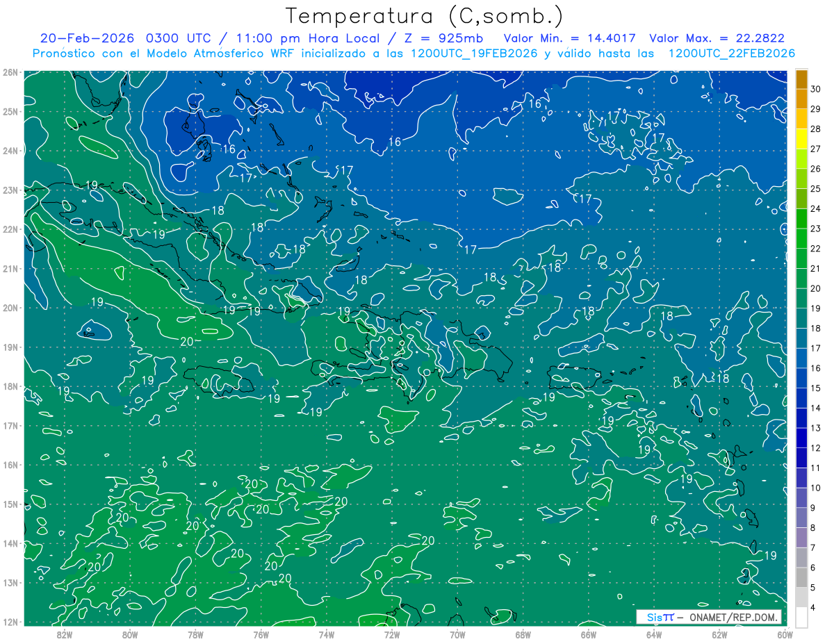Click the '74W' longitude axis label
The image size is (834, 644).
326,634
